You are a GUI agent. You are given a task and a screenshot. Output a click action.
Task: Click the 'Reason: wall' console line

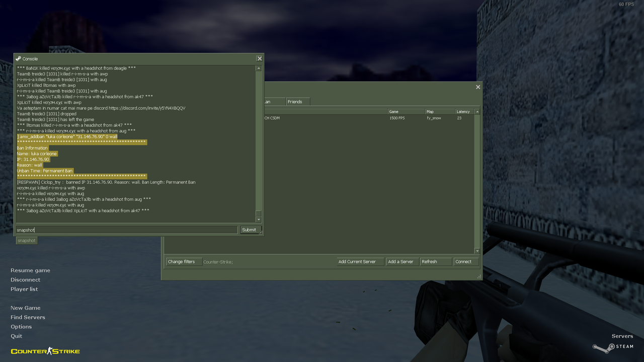pos(30,165)
